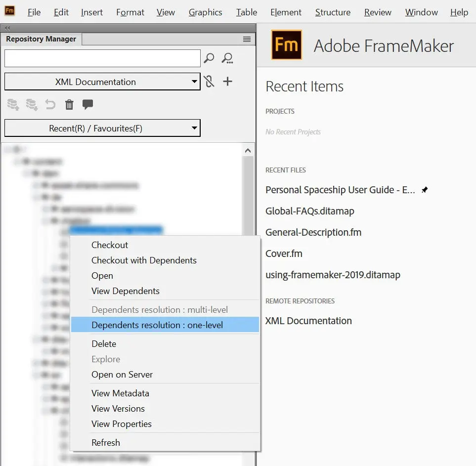This screenshot has width=476, height=466.
Task: Select Dependents resolution : multi-level option
Action: 159,309
